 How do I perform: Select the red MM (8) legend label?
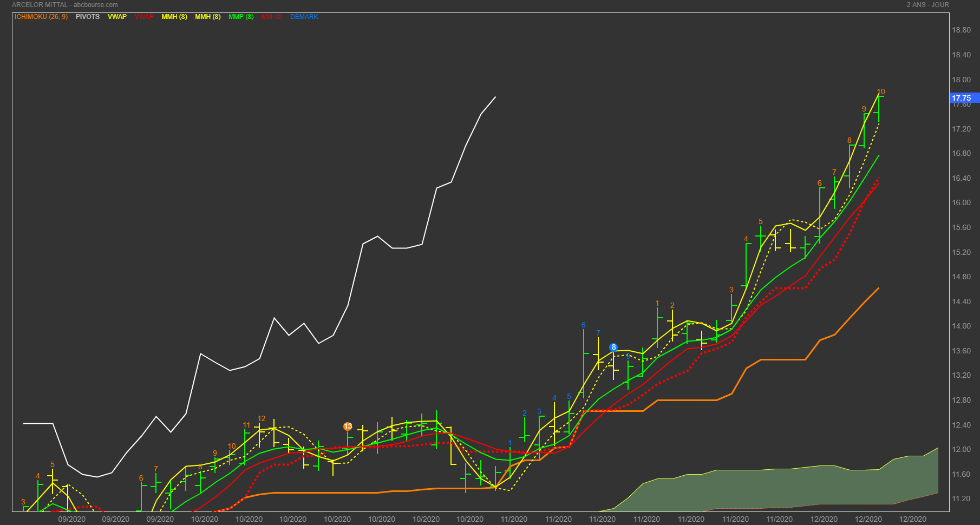click(x=272, y=17)
